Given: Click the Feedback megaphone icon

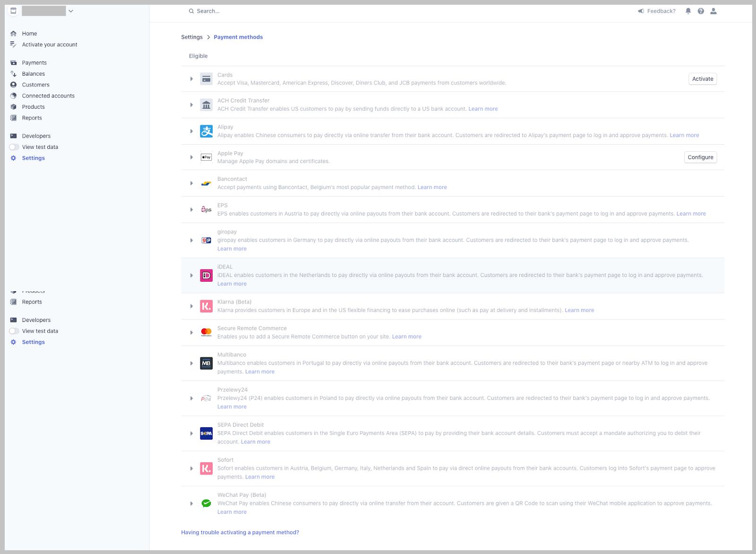Looking at the screenshot, I should [x=641, y=11].
